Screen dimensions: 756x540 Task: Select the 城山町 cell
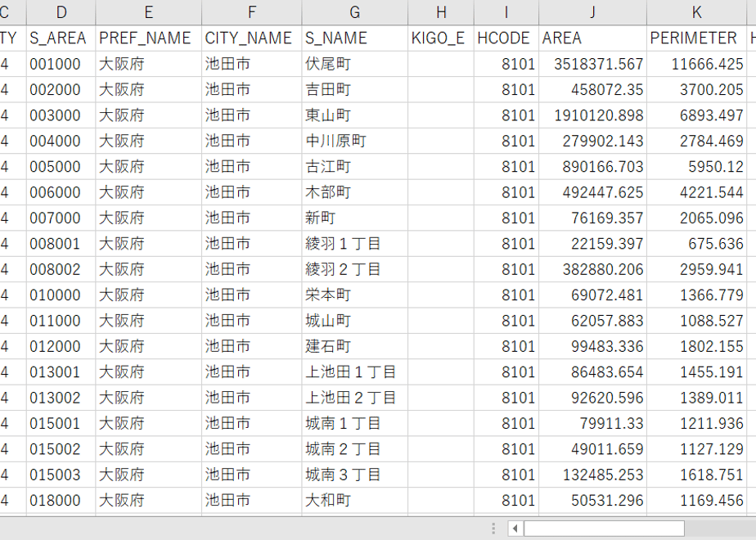click(x=355, y=321)
